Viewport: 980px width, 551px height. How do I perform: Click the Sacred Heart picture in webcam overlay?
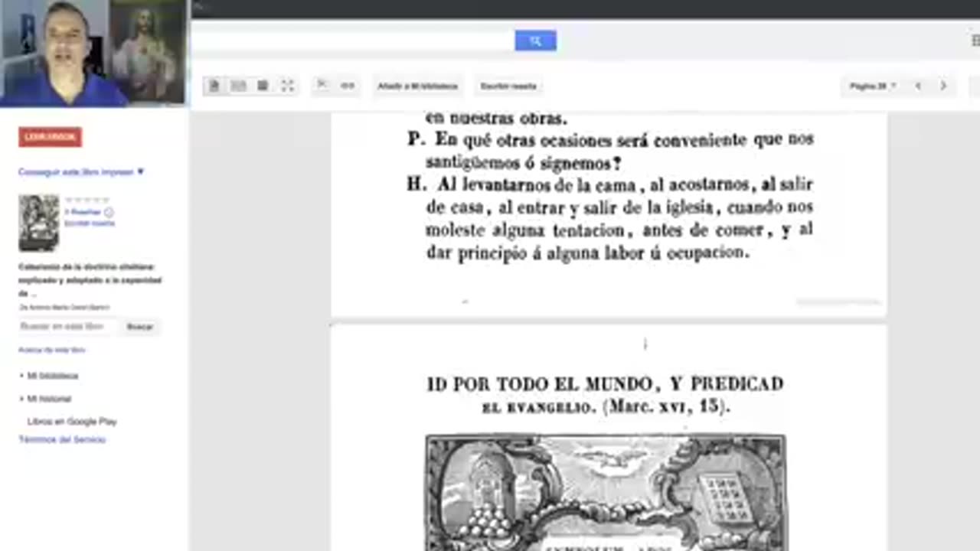145,51
